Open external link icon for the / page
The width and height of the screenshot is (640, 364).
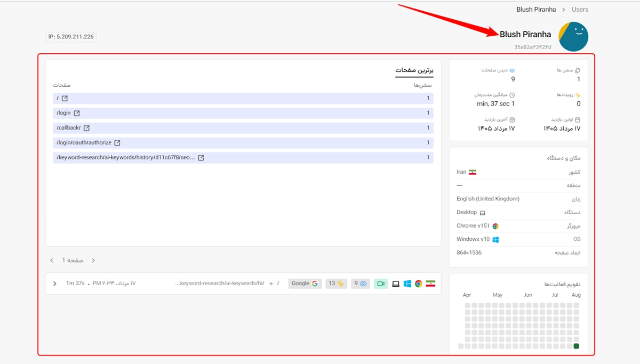pos(65,99)
